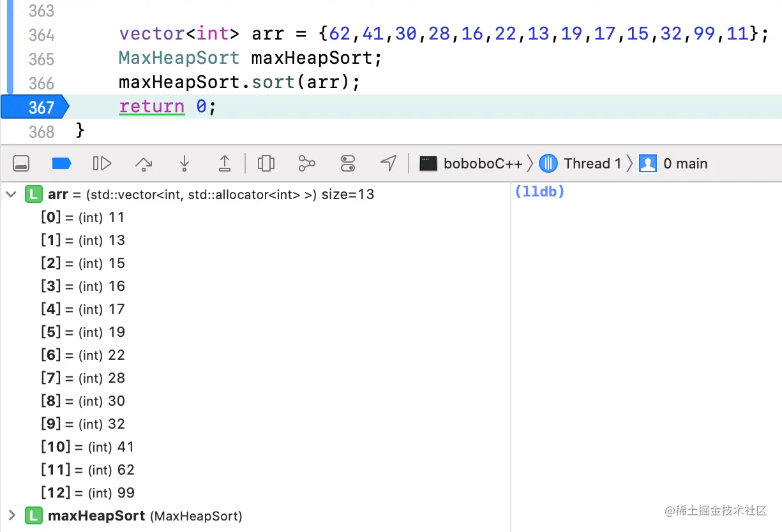Viewport: 782px width, 532px height.
Task: Click the 'return' keyword on line 367
Action: pyautogui.click(x=152, y=107)
